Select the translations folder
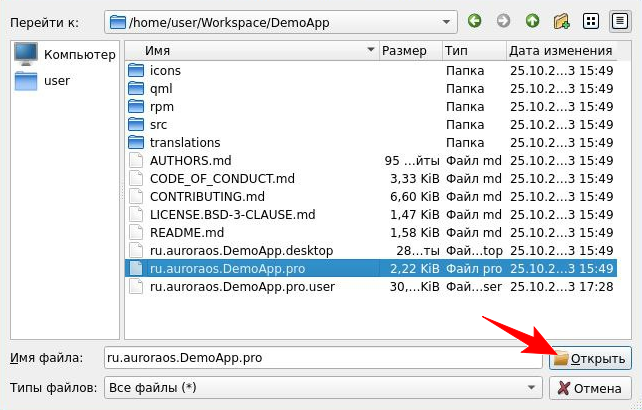 (184, 143)
